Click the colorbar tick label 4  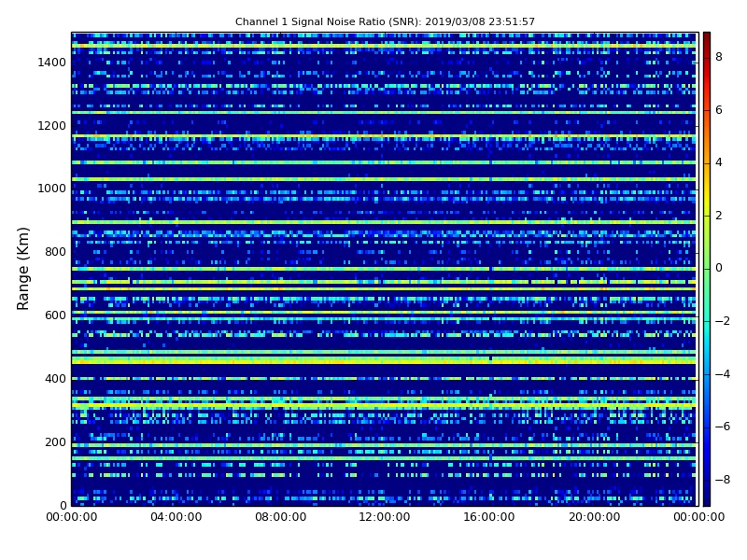pos(719,162)
